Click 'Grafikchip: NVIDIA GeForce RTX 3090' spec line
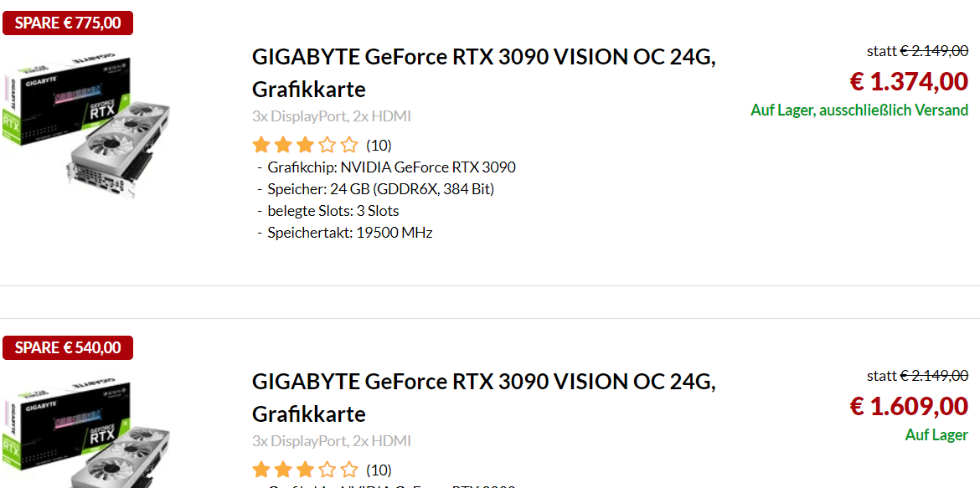Viewport: 980px width, 488px height. [391, 167]
